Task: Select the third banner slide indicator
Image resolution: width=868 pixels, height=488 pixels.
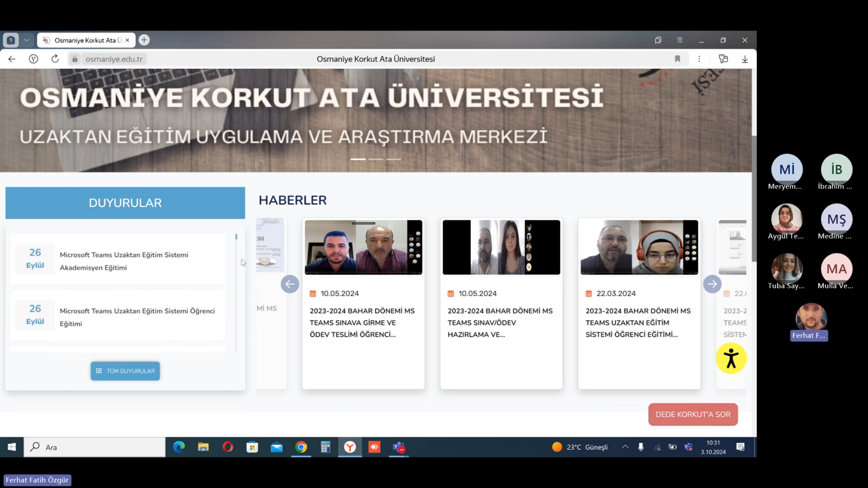Action: (394, 159)
